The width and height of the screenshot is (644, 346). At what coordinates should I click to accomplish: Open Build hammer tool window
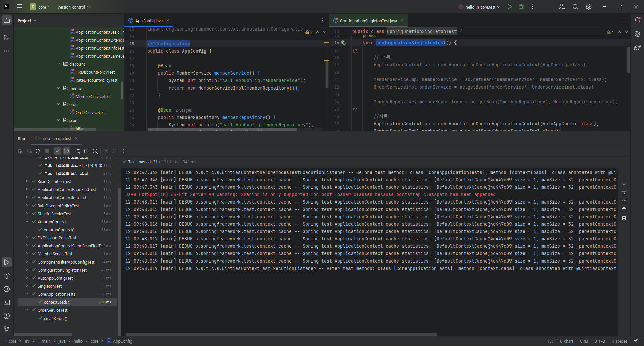click(x=7, y=276)
